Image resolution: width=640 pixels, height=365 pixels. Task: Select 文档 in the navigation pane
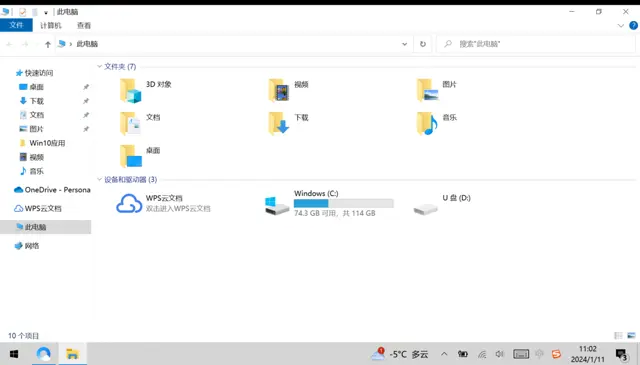36,115
